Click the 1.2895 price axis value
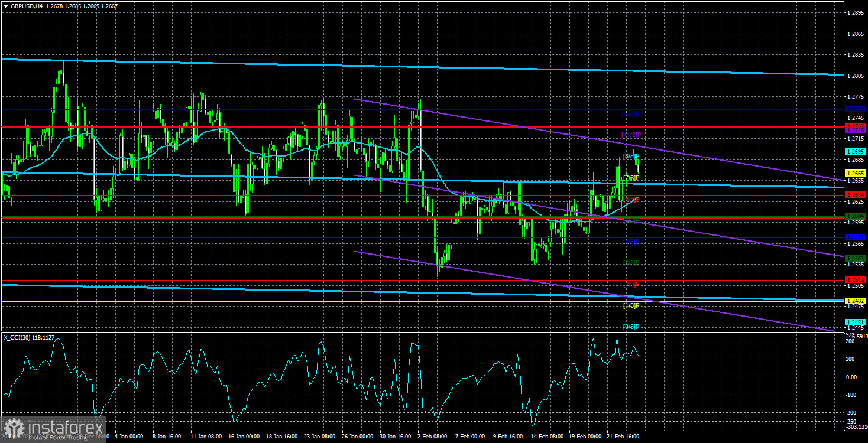 pyautogui.click(x=856, y=12)
